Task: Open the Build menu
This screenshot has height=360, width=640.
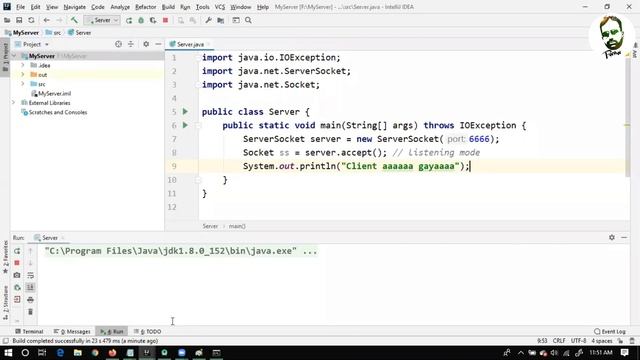Action: (168, 7)
